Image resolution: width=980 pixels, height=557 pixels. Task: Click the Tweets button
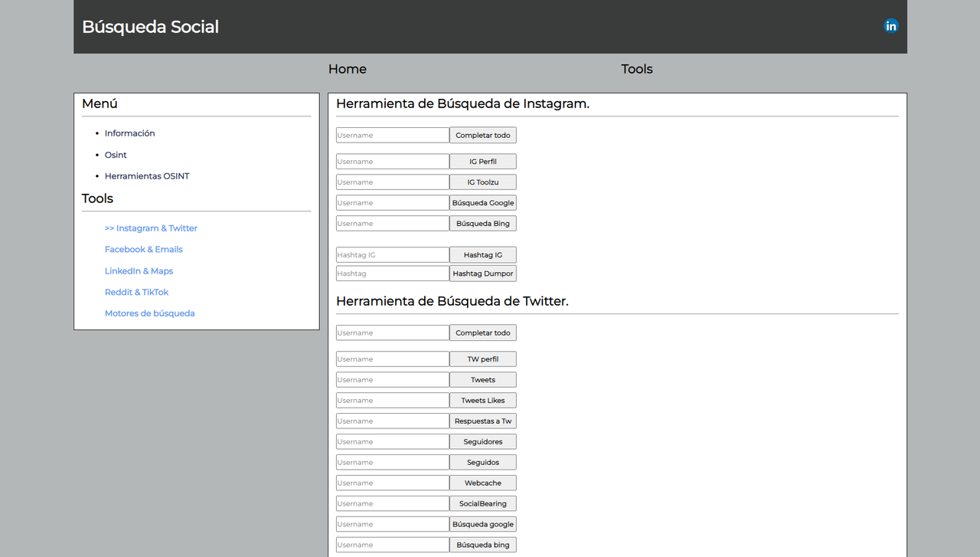tap(483, 380)
